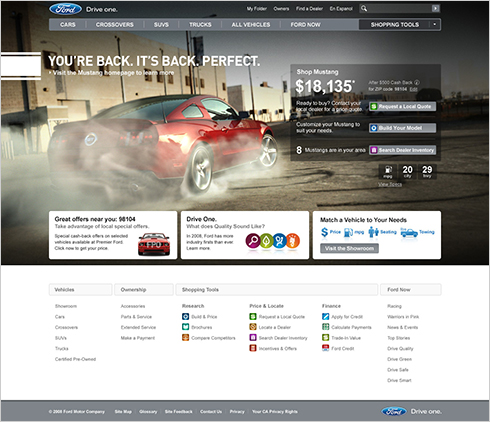This screenshot has height=422, width=490.
Task: Click the Apply for Credit icon
Action: (325, 316)
